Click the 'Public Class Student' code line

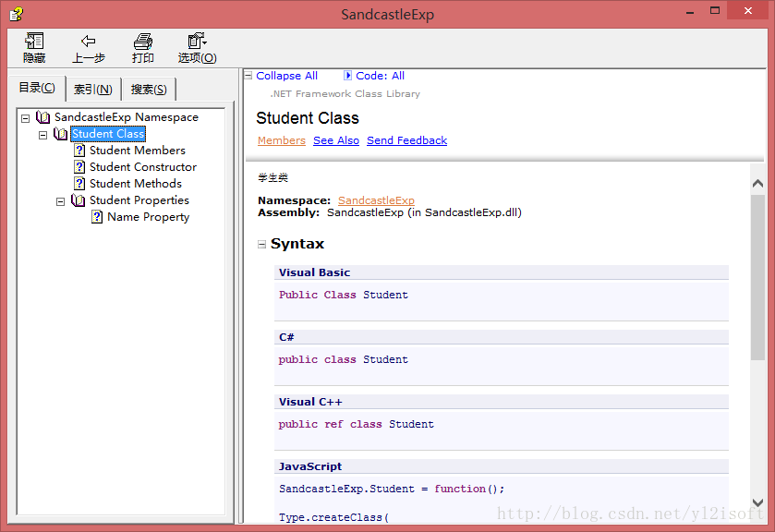click(x=344, y=295)
